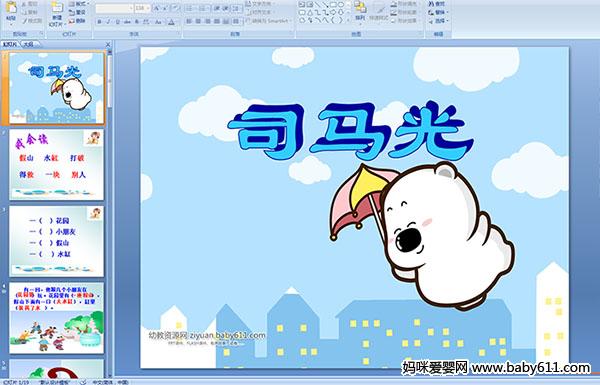This screenshot has height=385, width=600.
Task: Toggle text shadow formatting
Action: (137, 22)
